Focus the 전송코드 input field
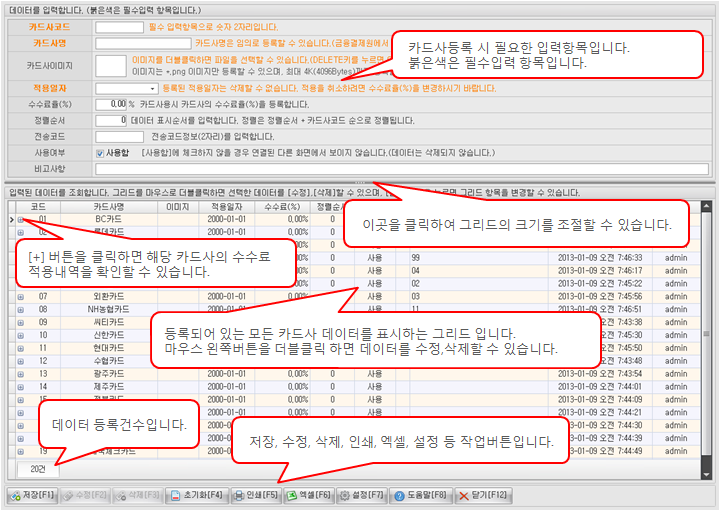719x510 pixels. tap(120, 137)
